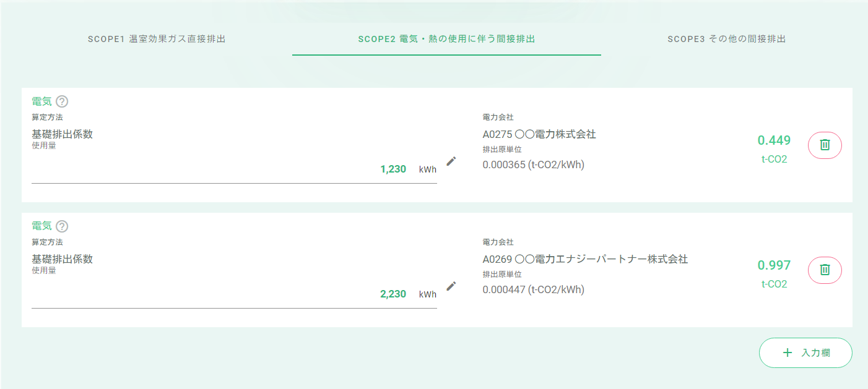Image resolution: width=868 pixels, height=389 pixels.
Task: Delete the A0269 electricity entry with trash icon
Action: pyautogui.click(x=825, y=270)
